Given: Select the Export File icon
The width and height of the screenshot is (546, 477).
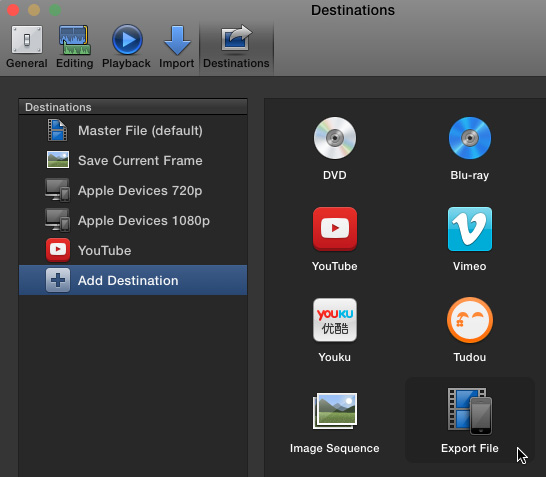Looking at the screenshot, I should [470, 411].
